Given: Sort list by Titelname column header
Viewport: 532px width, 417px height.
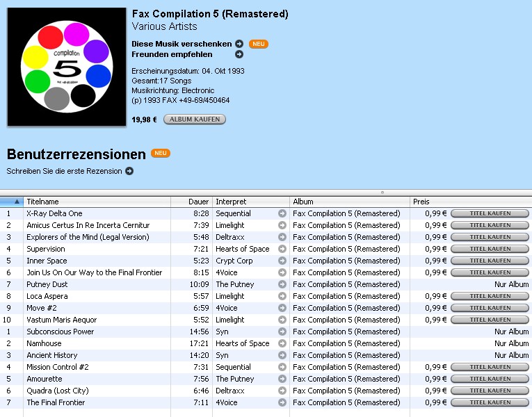Looking at the screenshot, I should (x=97, y=202).
